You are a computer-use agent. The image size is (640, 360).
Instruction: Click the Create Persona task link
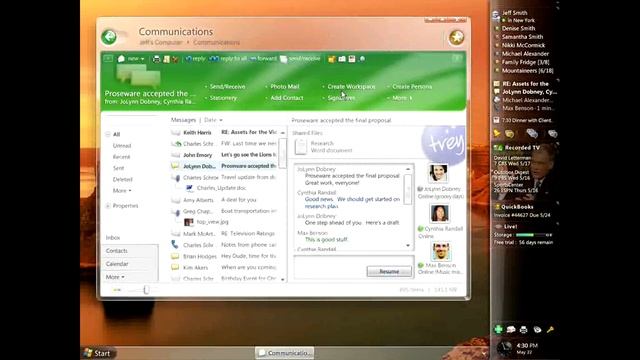pos(412,87)
